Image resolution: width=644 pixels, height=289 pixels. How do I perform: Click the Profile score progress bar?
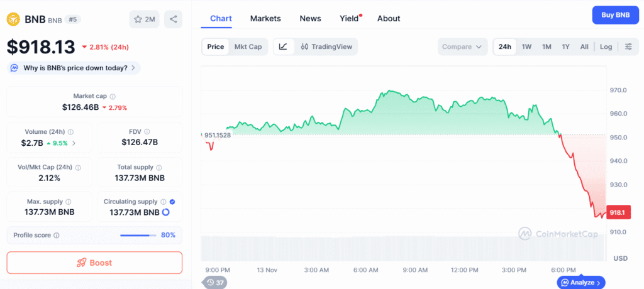[x=138, y=236]
